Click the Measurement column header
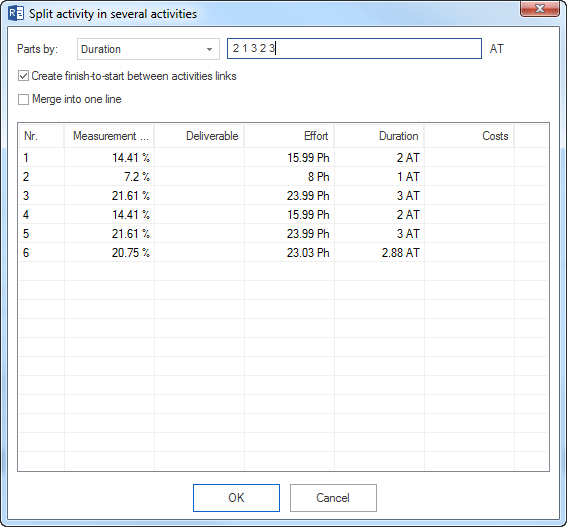 (x=109, y=136)
